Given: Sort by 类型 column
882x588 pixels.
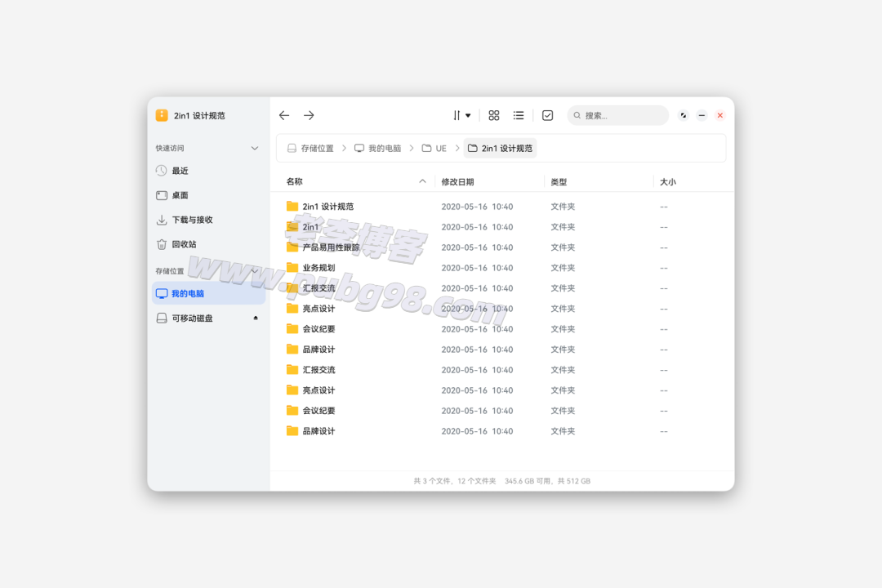Looking at the screenshot, I should 559,182.
